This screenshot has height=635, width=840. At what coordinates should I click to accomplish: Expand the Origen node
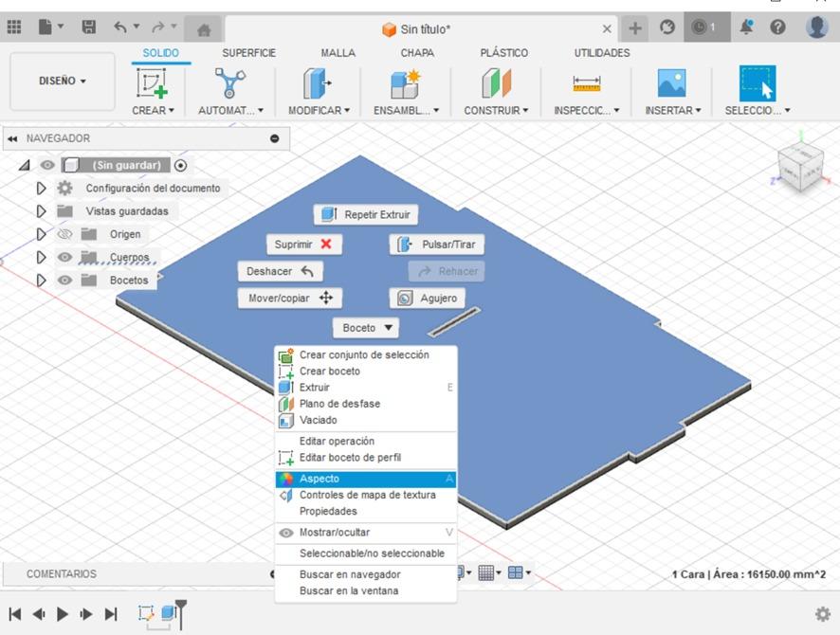[x=42, y=234]
